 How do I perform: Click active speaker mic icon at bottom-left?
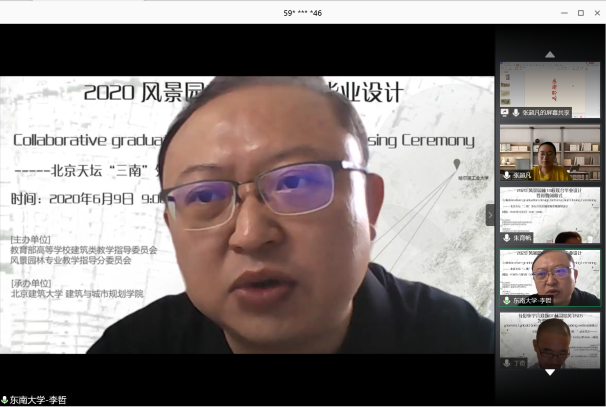click(5, 400)
